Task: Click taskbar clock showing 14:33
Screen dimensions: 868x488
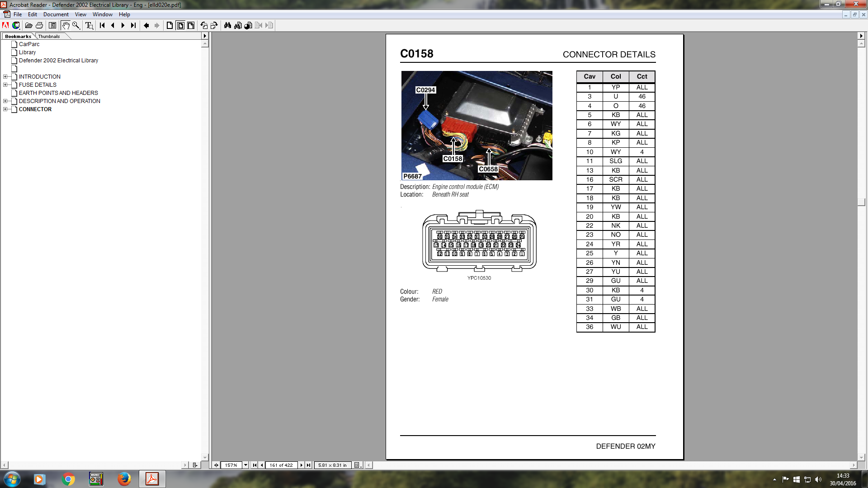Action: tap(843, 479)
